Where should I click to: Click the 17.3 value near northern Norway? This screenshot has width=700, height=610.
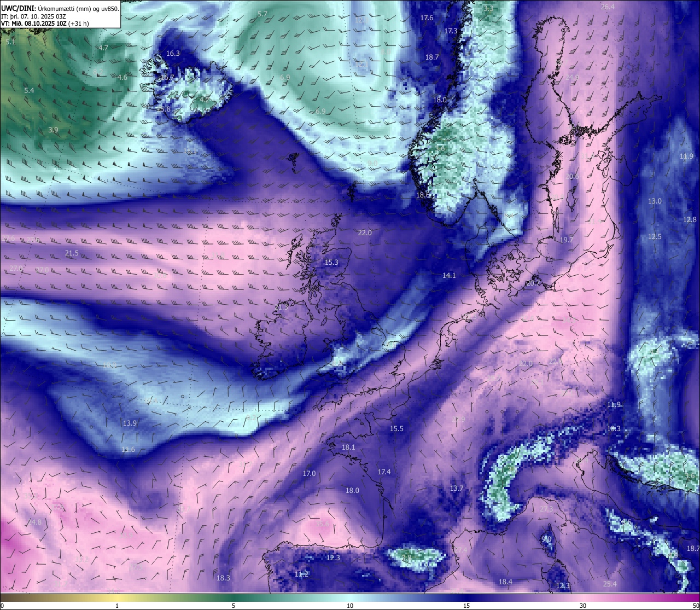pos(451,31)
